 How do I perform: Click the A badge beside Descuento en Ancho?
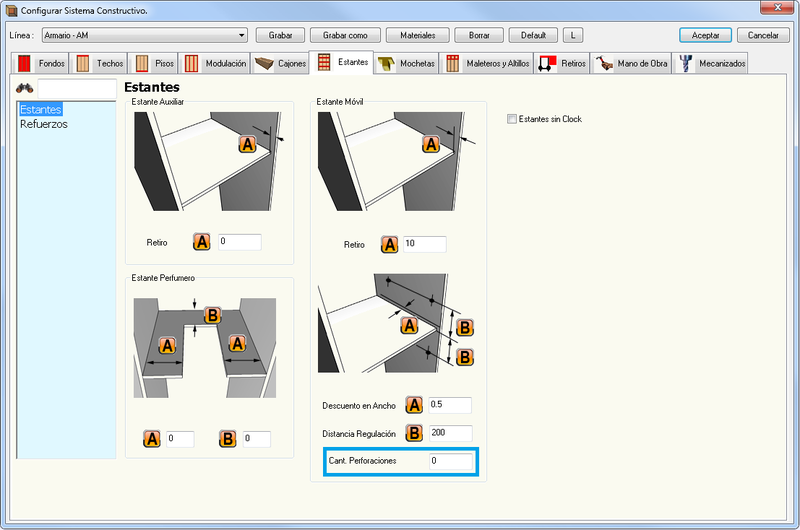click(414, 405)
